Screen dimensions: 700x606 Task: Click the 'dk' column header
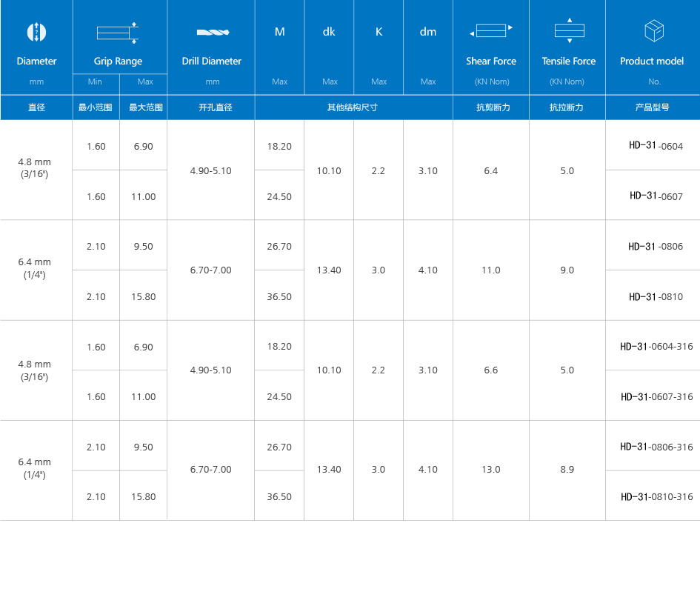(329, 32)
